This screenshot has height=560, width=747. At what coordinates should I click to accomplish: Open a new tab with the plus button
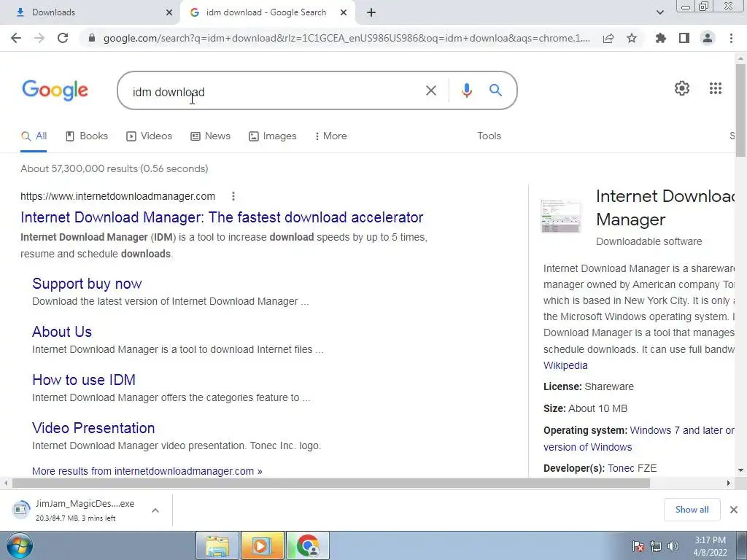pyautogui.click(x=371, y=12)
